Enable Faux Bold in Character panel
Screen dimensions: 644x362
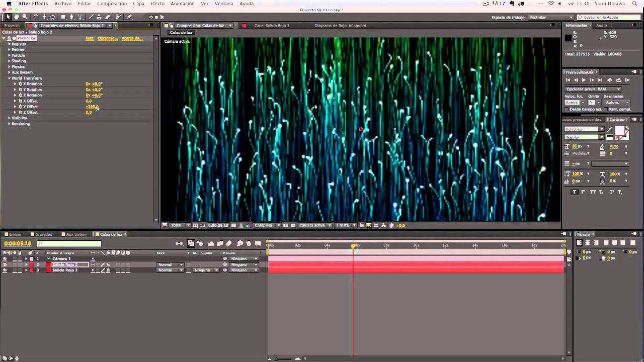(575, 192)
